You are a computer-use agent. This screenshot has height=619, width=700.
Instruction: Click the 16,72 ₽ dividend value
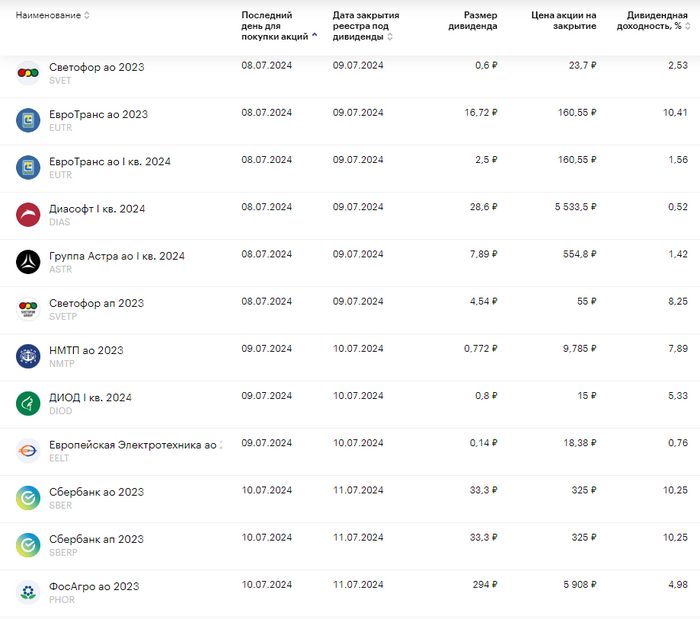click(481, 113)
